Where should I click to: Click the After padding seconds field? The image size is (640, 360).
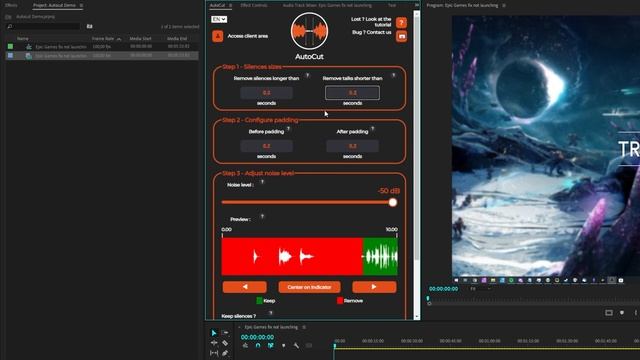[352, 146]
